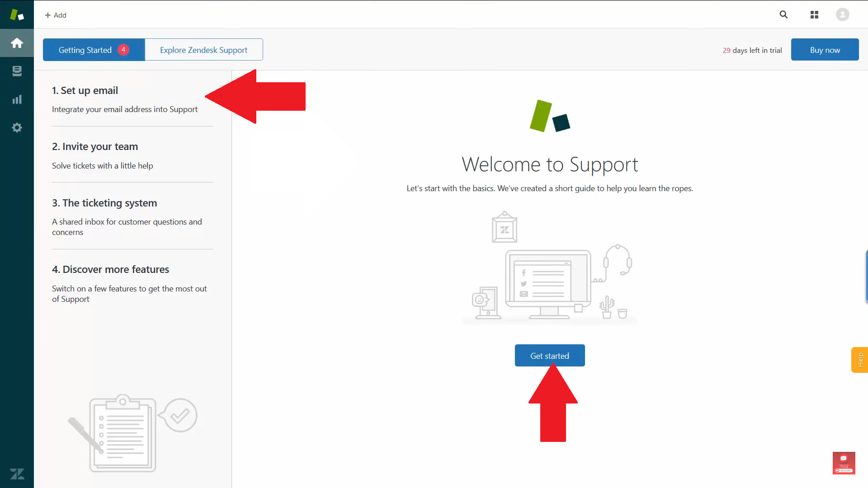The image size is (868, 488).
Task: Switch to the Getting Started tab
Action: point(94,50)
